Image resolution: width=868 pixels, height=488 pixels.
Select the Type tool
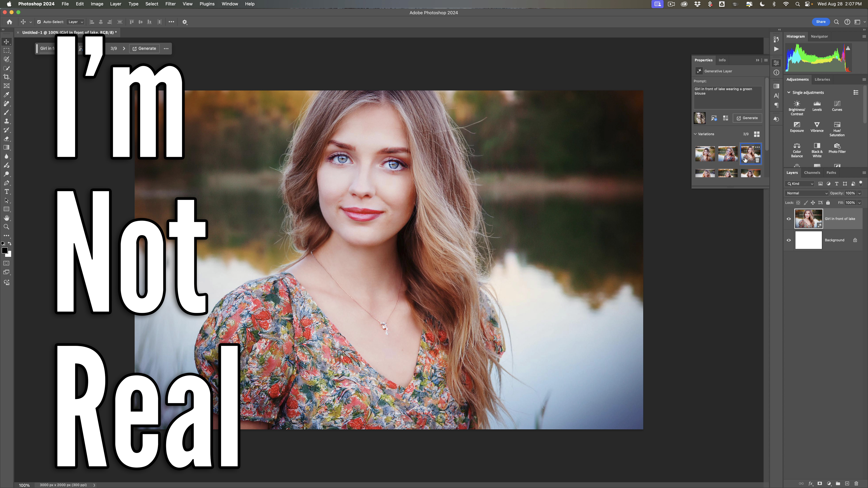pyautogui.click(x=6, y=192)
